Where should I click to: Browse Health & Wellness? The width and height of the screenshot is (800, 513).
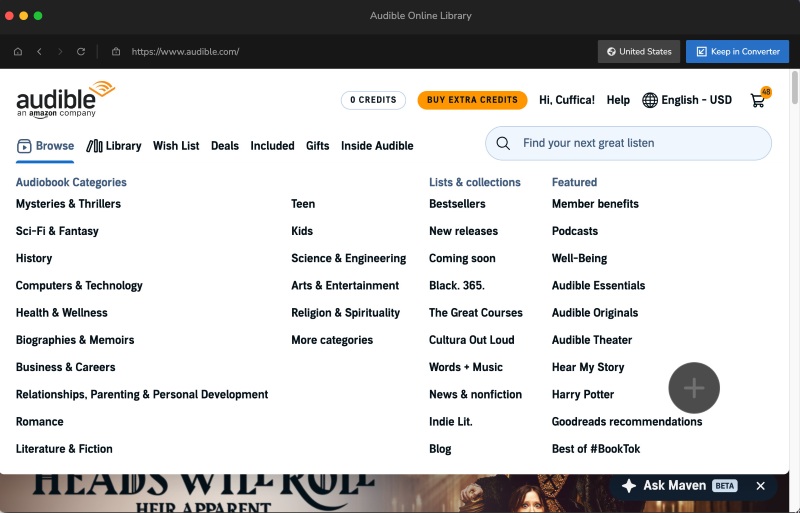coord(62,313)
